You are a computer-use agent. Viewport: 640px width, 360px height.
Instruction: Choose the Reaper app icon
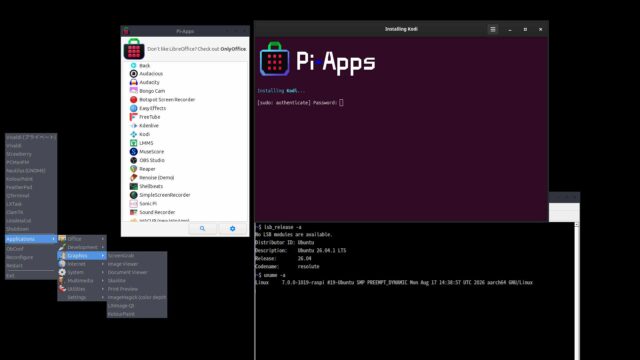click(x=133, y=169)
